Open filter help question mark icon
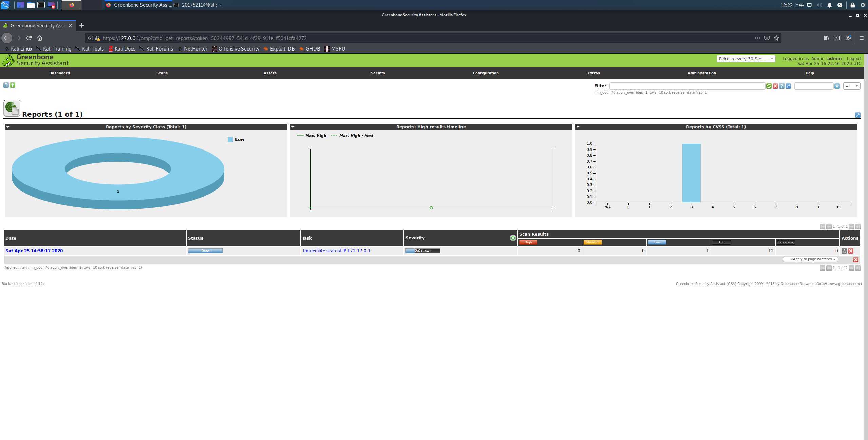This screenshot has height=440, width=868. pos(781,86)
